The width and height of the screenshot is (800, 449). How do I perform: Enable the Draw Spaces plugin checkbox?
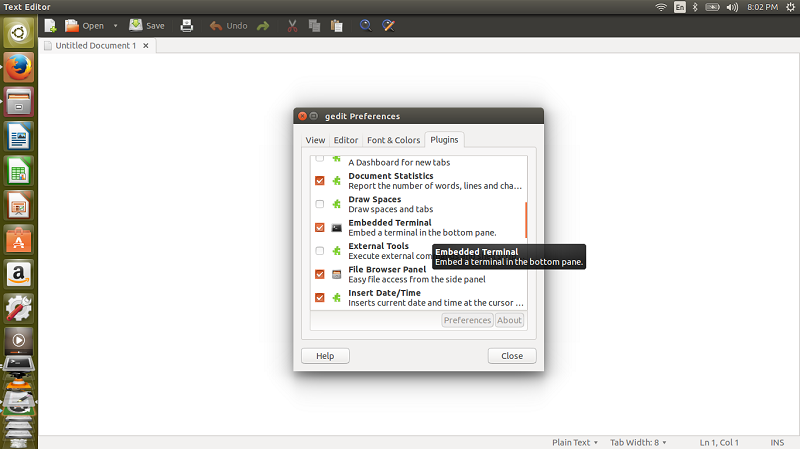click(x=320, y=204)
